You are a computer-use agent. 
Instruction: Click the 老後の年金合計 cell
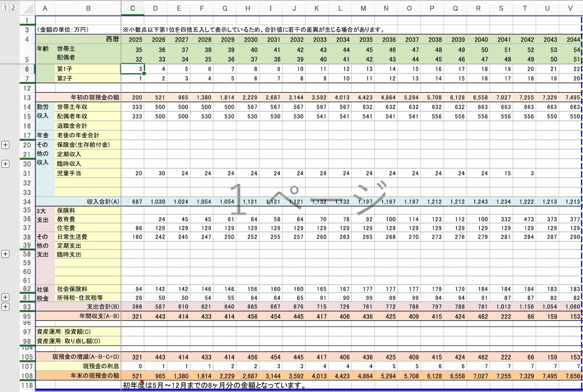click(x=88, y=135)
